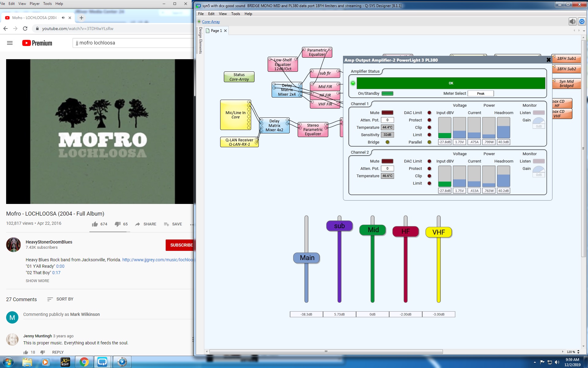
Task: Expand description with SHOW MORE
Action: tap(37, 281)
